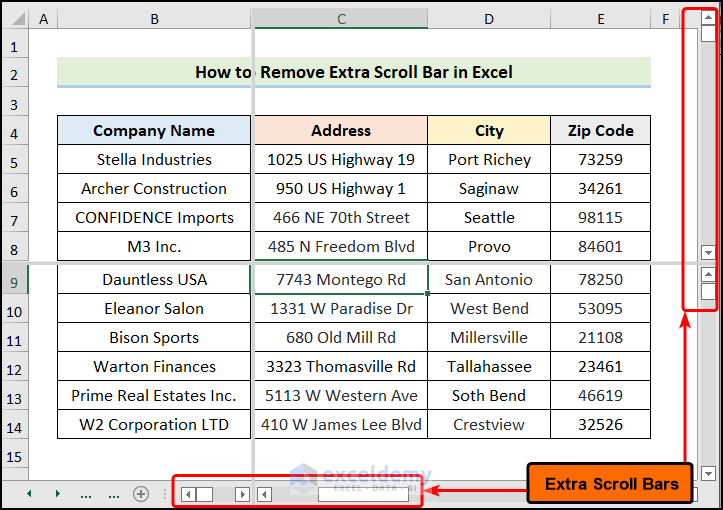
Task: Select zip code cell '73259'
Action: click(600, 160)
